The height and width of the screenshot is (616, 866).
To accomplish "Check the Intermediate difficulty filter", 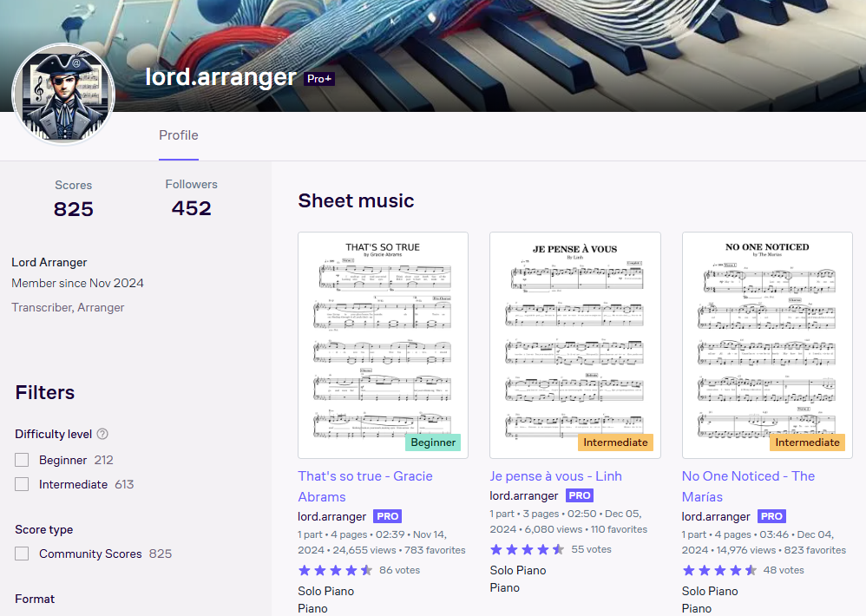I will tap(22, 484).
